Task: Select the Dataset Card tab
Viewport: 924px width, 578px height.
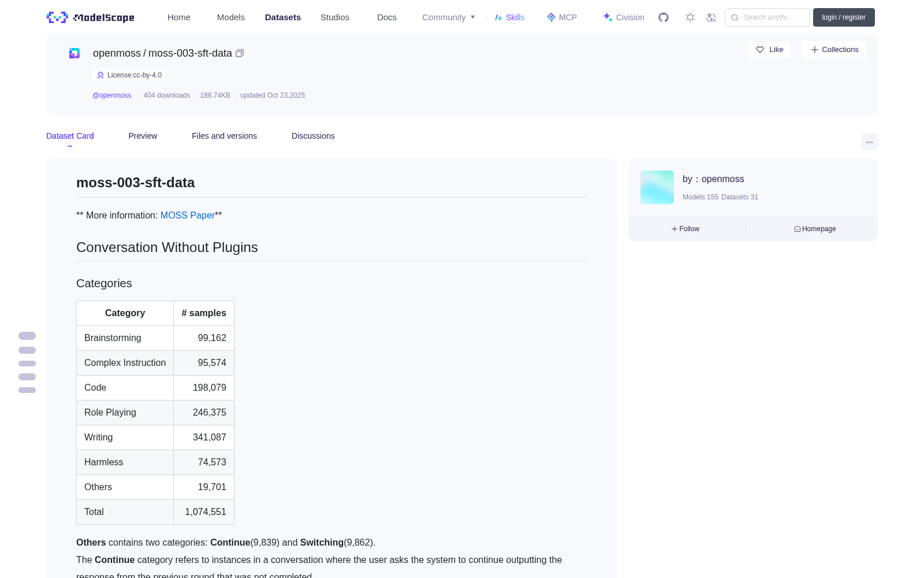Action: coord(70,136)
